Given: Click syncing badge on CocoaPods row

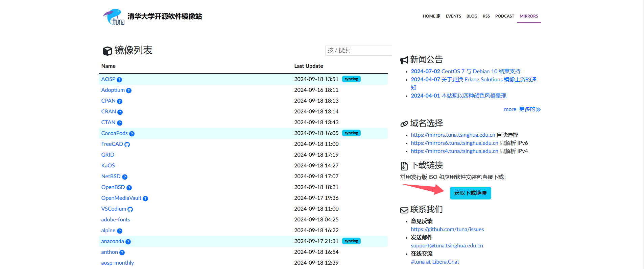Looking at the screenshot, I should (x=351, y=133).
